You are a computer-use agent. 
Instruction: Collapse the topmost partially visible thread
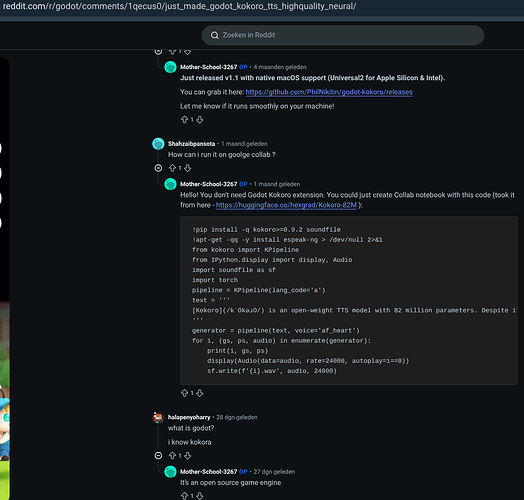point(158,51)
